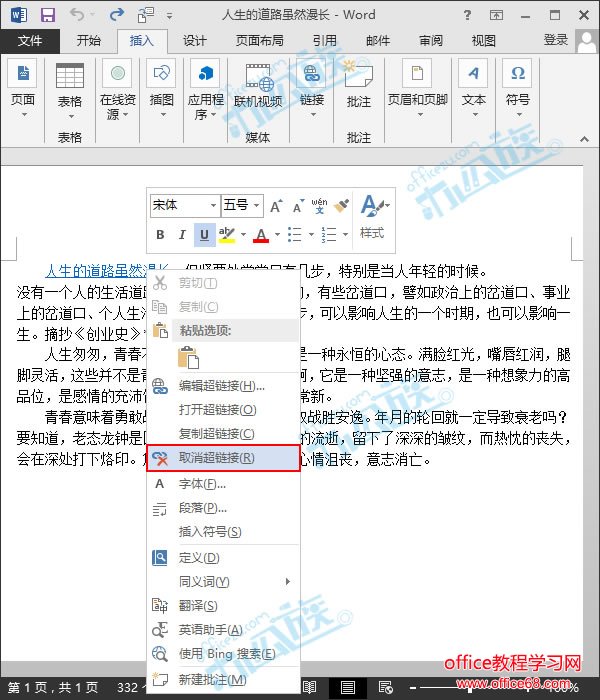Toggle Underline in mini toolbar

(x=204, y=235)
